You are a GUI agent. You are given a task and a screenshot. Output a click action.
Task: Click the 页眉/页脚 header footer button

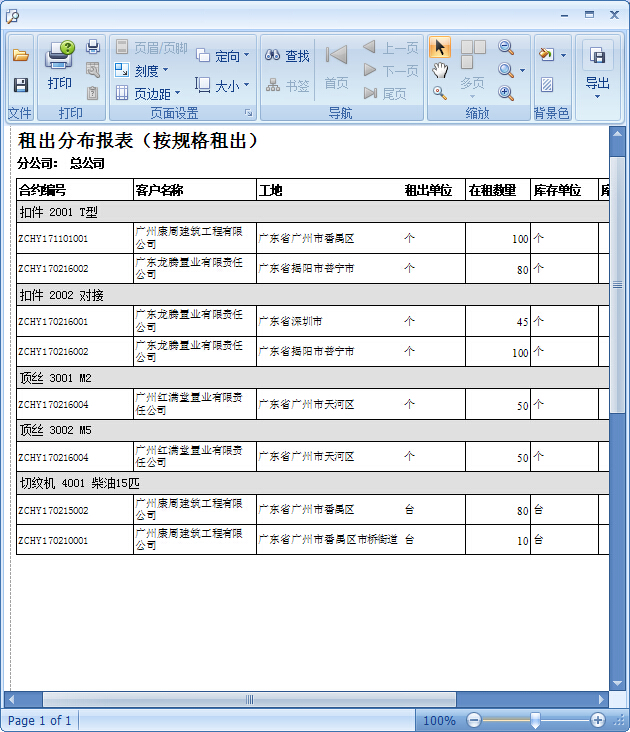click(x=151, y=47)
